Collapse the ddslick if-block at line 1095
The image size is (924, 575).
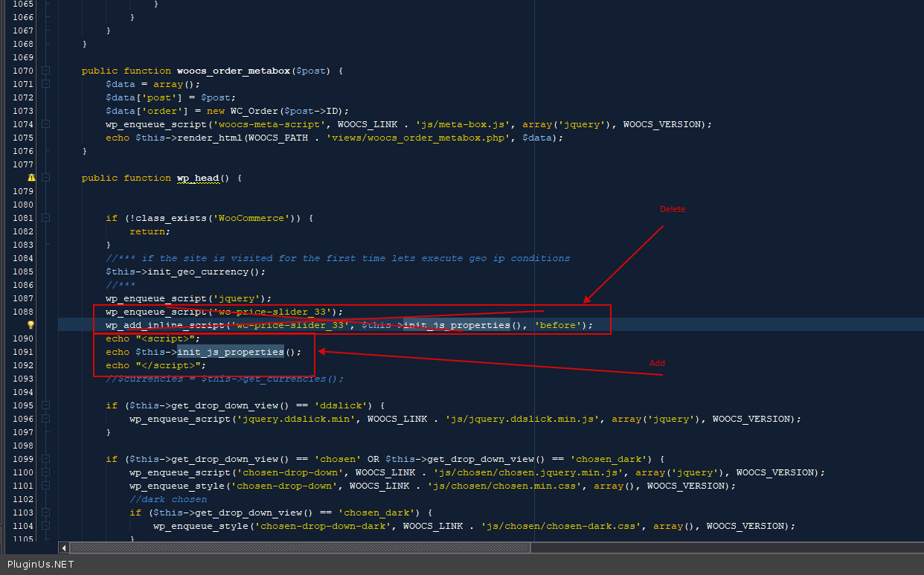46,405
